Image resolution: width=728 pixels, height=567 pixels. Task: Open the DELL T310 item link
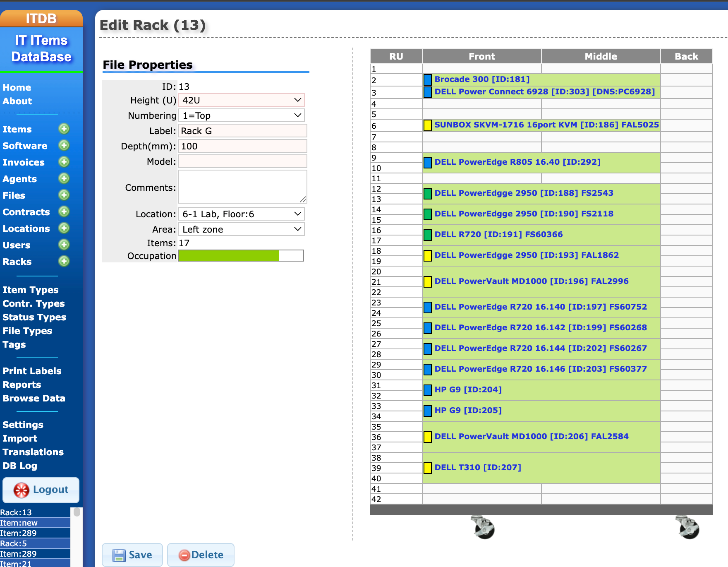(478, 467)
